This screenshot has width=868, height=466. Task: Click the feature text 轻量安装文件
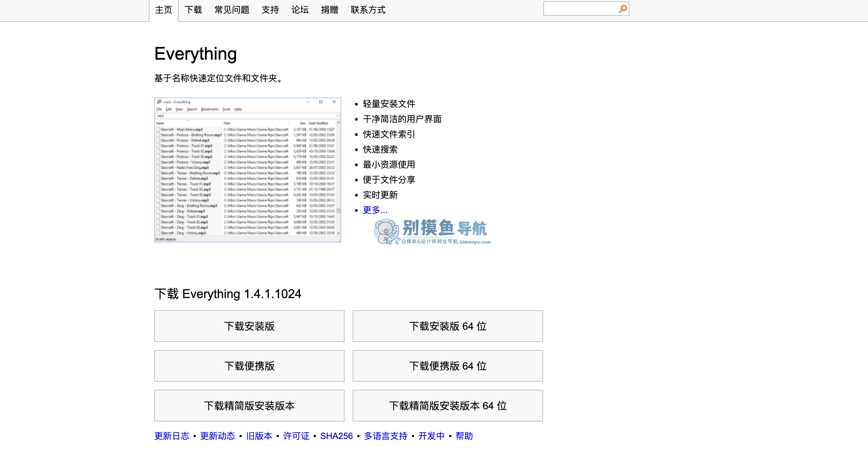[x=389, y=104]
